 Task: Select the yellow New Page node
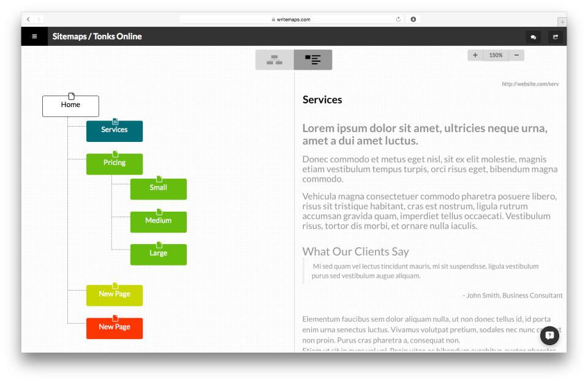click(x=115, y=296)
